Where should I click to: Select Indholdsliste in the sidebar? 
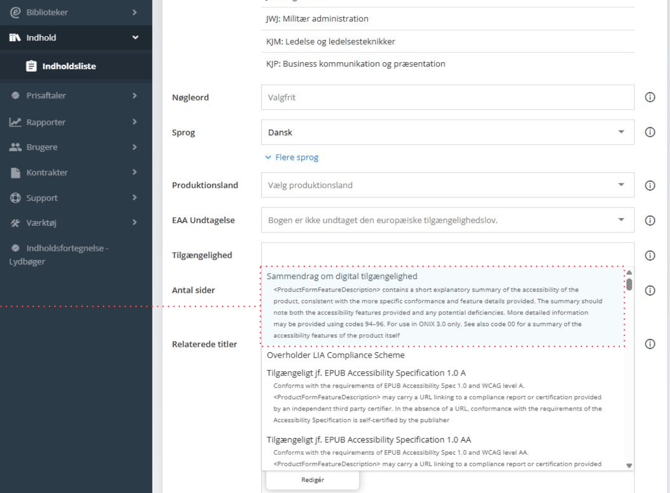76,66
